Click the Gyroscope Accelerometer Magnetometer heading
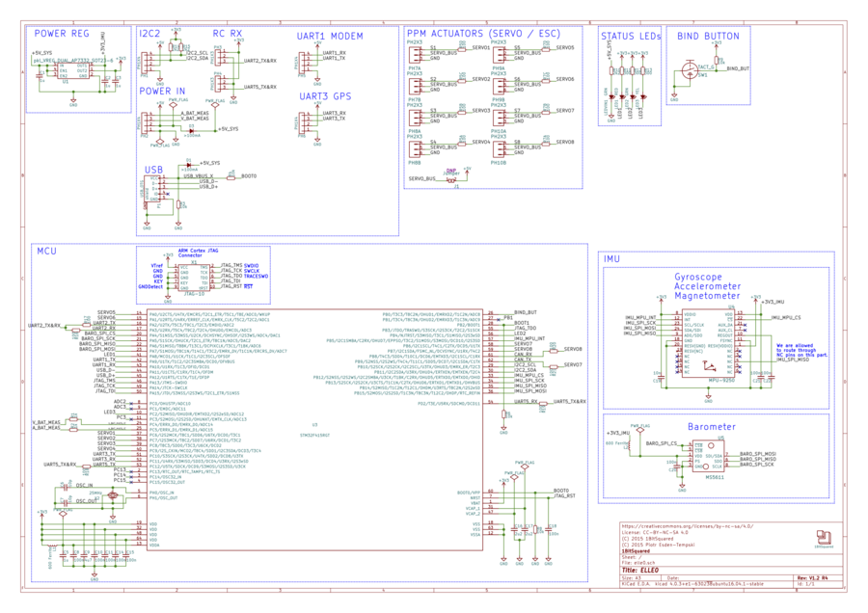 pyautogui.click(x=707, y=286)
